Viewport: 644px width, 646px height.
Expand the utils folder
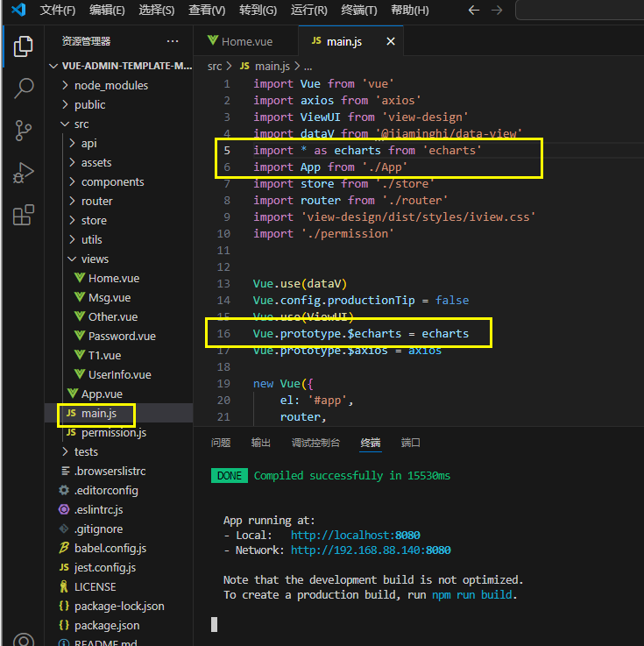tap(119, 240)
